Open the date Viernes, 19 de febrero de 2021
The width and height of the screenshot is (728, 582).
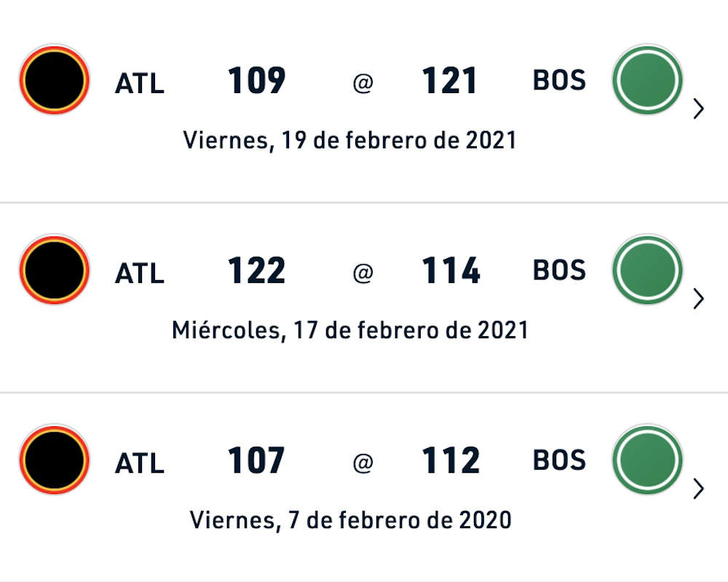349,140
